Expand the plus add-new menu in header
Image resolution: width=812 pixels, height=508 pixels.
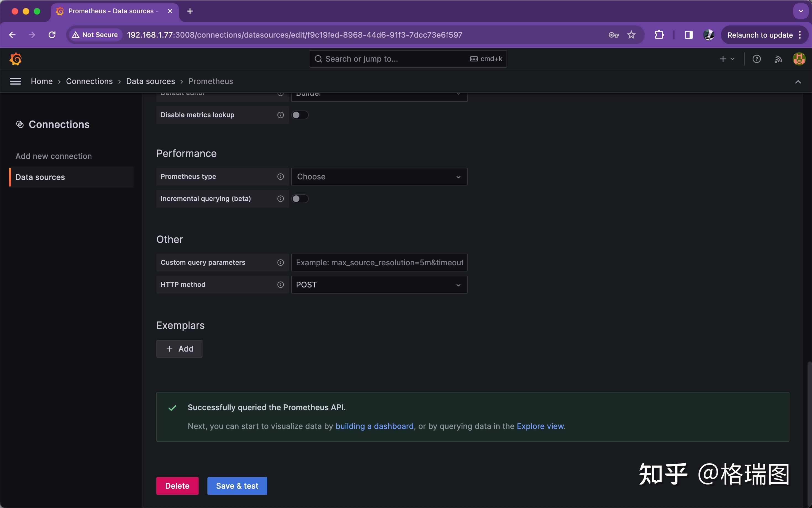point(727,59)
